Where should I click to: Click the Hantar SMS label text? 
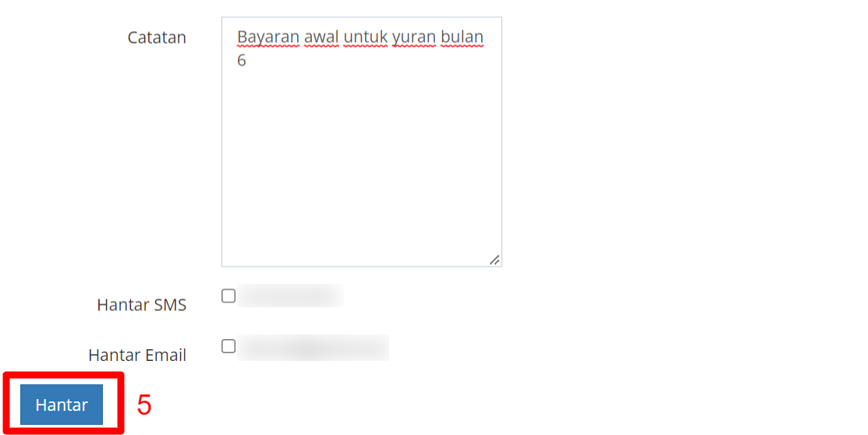(x=142, y=305)
